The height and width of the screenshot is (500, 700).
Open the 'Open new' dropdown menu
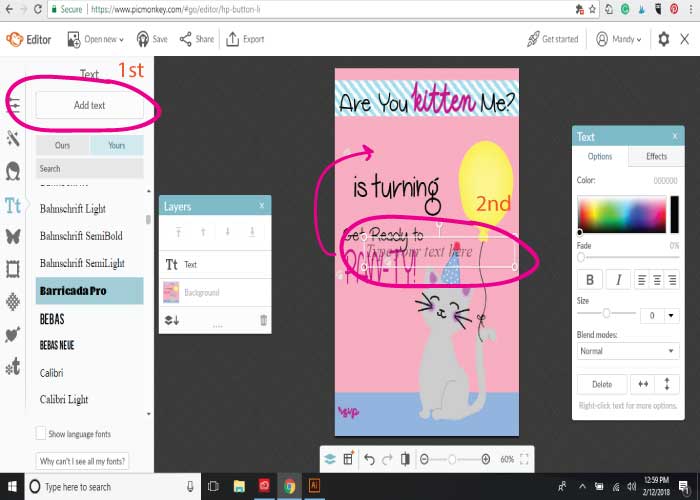(96, 39)
